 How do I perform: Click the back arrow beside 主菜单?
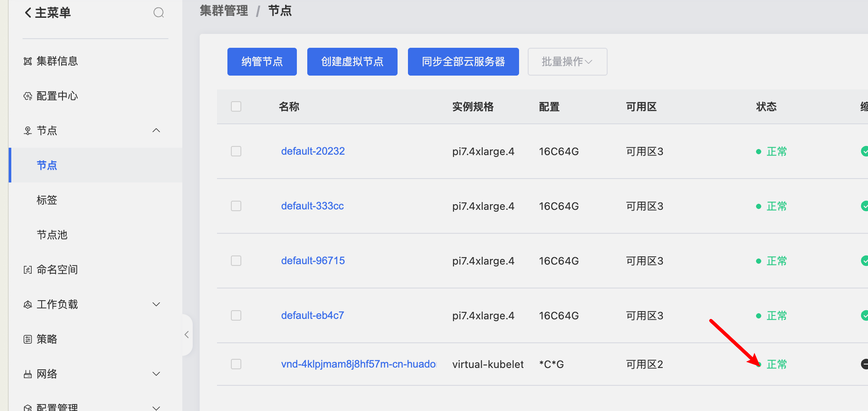click(x=28, y=13)
